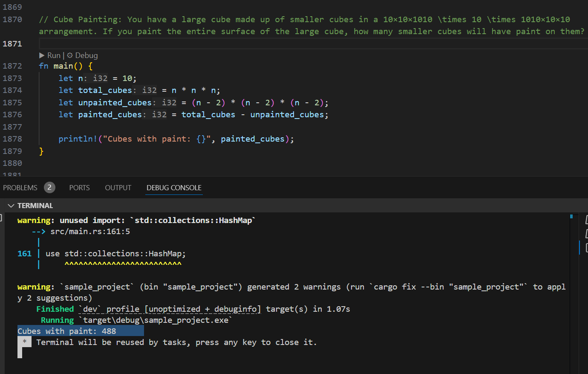Screen dimensions: 588x374
Task: Click the println! macro call
Action: coord(78,139)
